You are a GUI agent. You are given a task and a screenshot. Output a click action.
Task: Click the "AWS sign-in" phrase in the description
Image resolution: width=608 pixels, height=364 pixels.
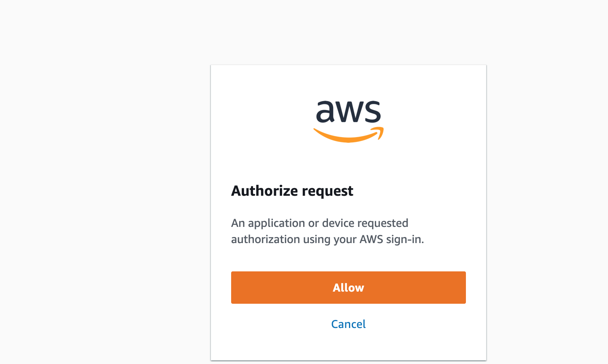click(x=391, y=239)
